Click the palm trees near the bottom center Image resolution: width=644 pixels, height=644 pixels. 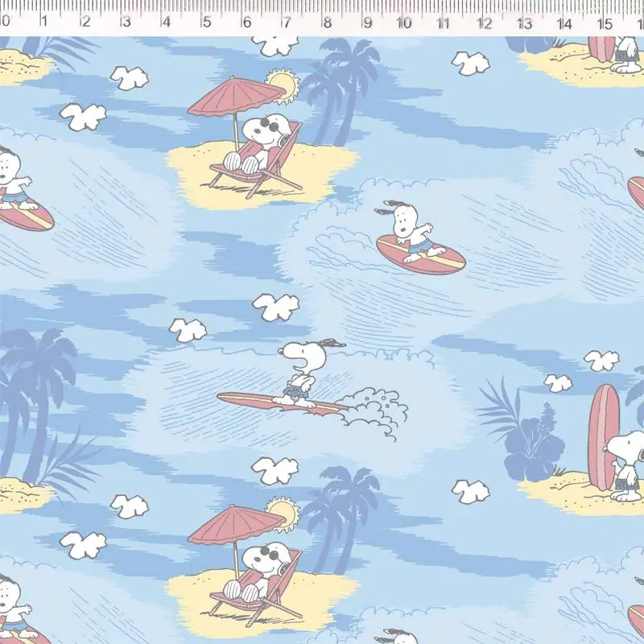[342, 513]
